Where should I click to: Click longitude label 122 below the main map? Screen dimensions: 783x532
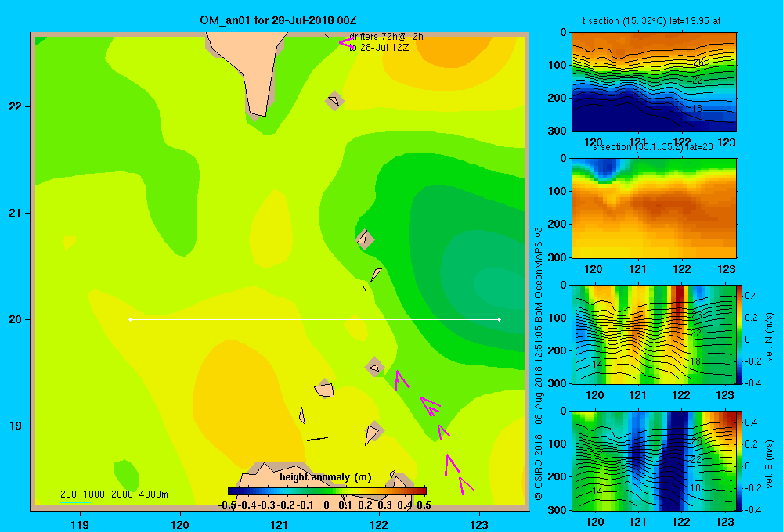tap(380, 524)
